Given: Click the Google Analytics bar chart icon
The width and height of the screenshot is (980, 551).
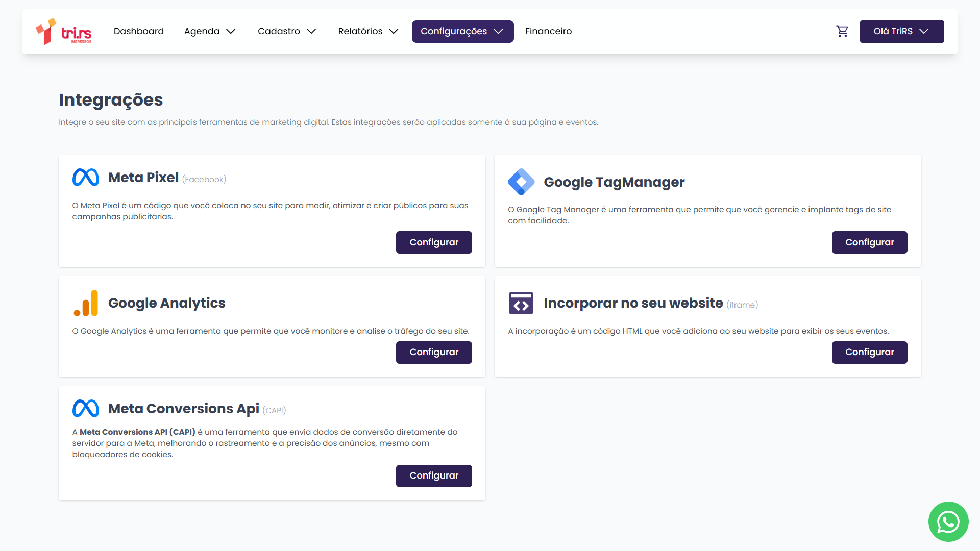Looking at the screenshot, I should [x=86, y=303].
